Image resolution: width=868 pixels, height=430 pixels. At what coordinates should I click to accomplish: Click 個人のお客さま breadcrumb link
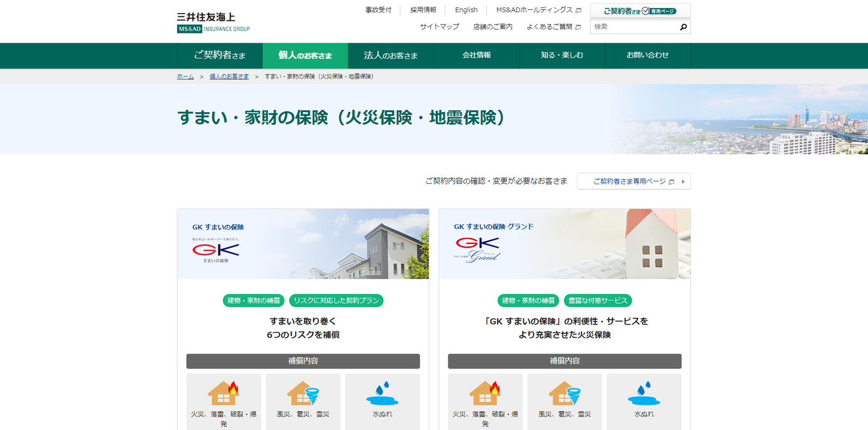pyautogui.click(x=229, y=76)
